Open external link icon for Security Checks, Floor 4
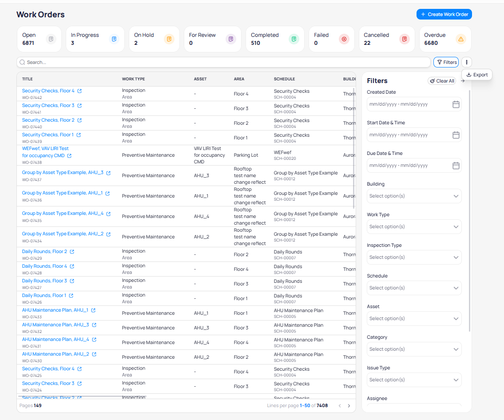Image resolution: width=504 pixels, height=420 pixels. (79, 91)
